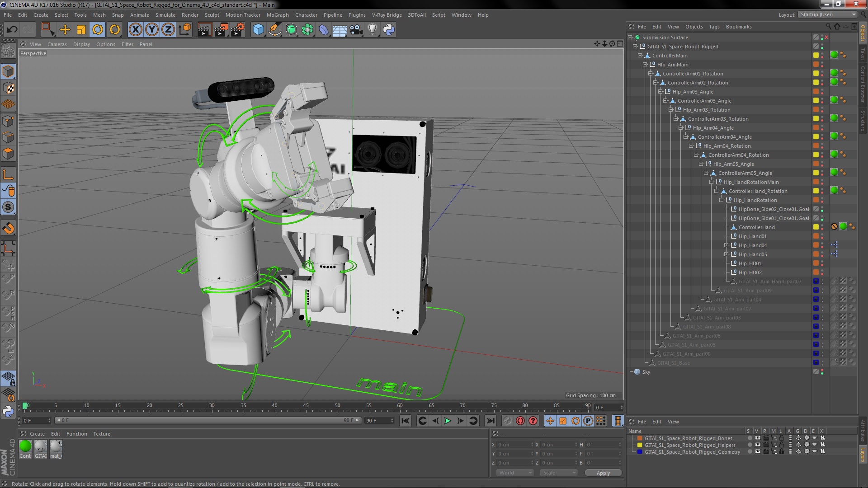Image resolution: width=868 pixels, height=488 pixels.
Task: Click the X position coordinate field
Action: tap(515, 445)
